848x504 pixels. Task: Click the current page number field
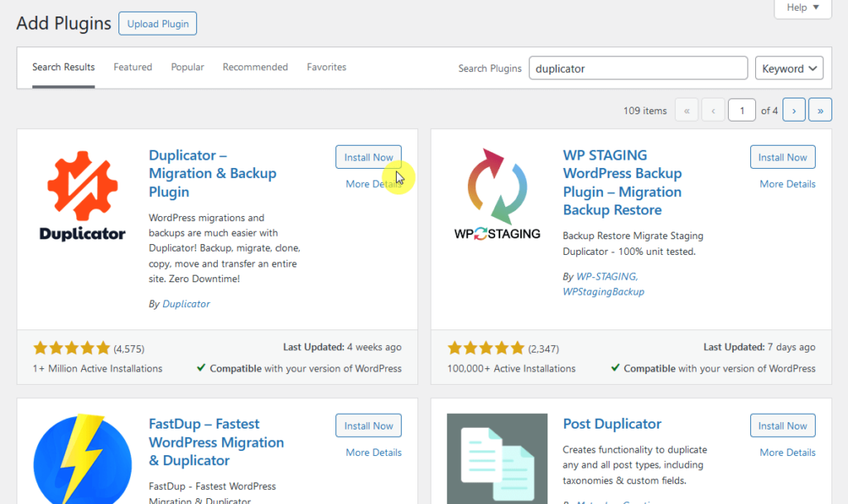click(741, 110)
